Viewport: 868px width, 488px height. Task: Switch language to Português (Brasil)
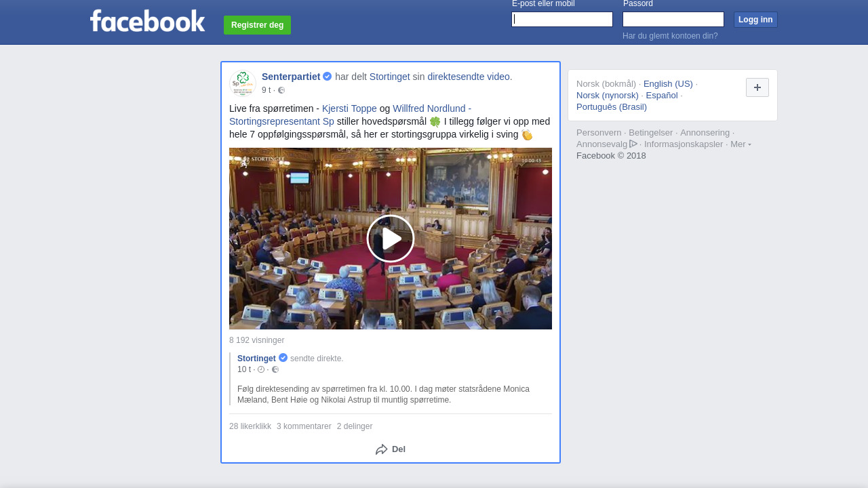[612, 107]
